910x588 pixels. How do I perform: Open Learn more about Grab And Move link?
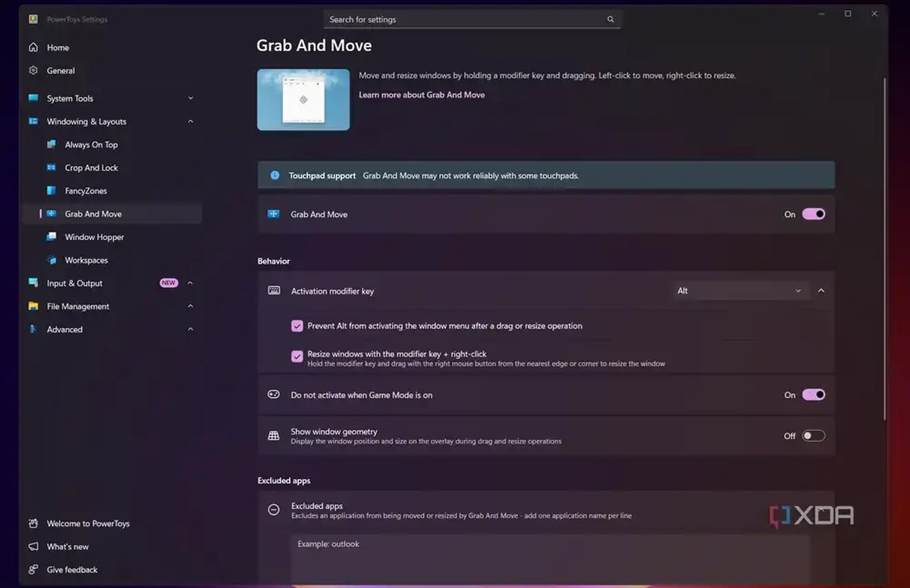[422, 95]
